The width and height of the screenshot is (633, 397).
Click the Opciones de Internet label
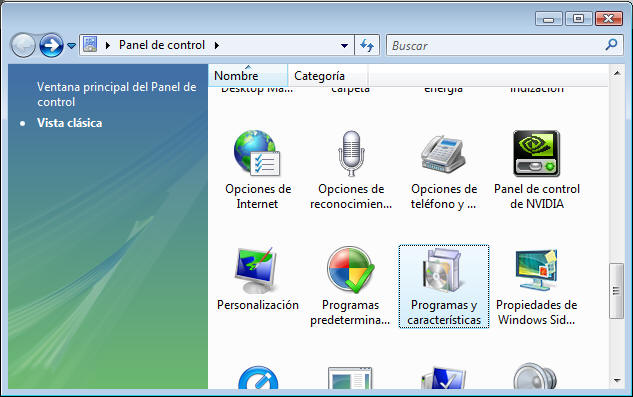258,196
